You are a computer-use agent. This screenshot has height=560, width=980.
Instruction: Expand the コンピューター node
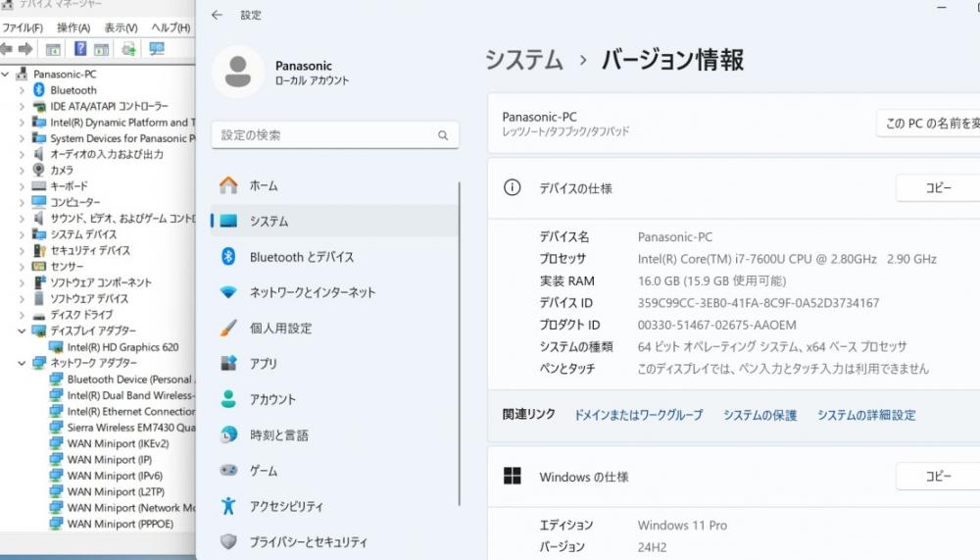pos(22,202)
